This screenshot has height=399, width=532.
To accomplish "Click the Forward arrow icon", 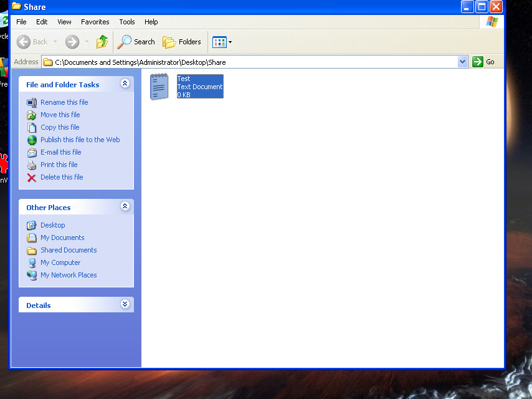I will [72, 42].
